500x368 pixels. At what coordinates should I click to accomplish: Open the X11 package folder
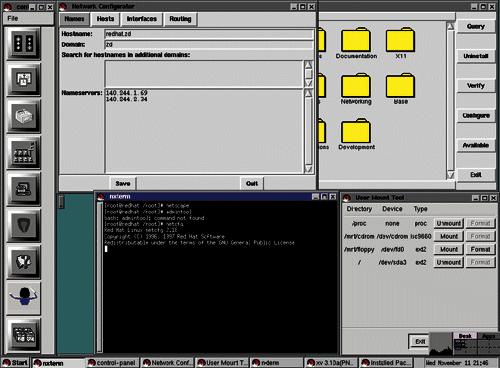click(x=400, y=44)
